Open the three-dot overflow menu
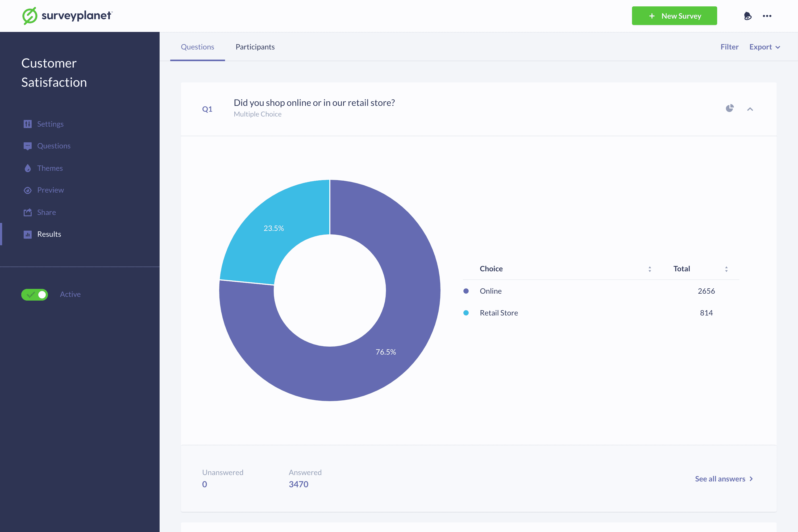 (767, 16)
